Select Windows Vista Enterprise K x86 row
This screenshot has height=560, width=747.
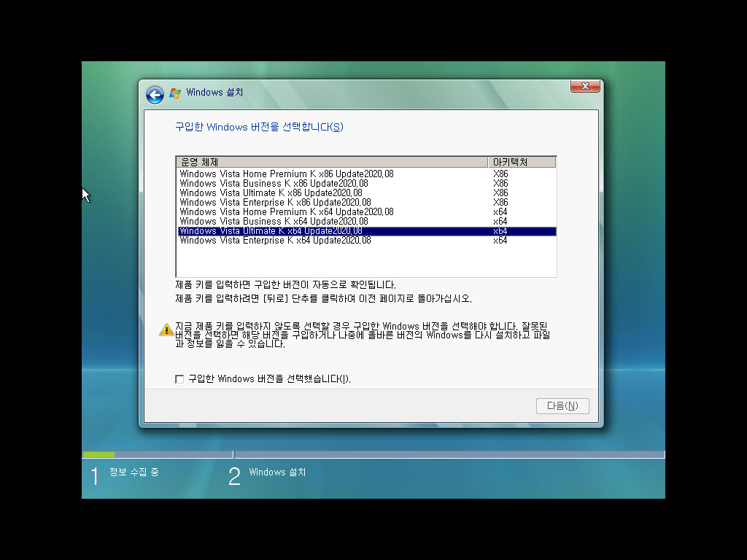pyautogui.click(x=366, y=203)
